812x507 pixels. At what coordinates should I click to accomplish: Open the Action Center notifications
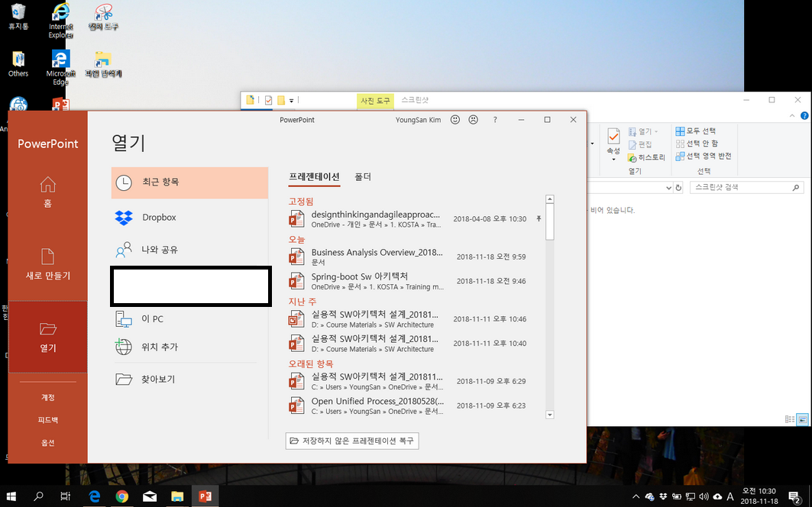[794, 496]
